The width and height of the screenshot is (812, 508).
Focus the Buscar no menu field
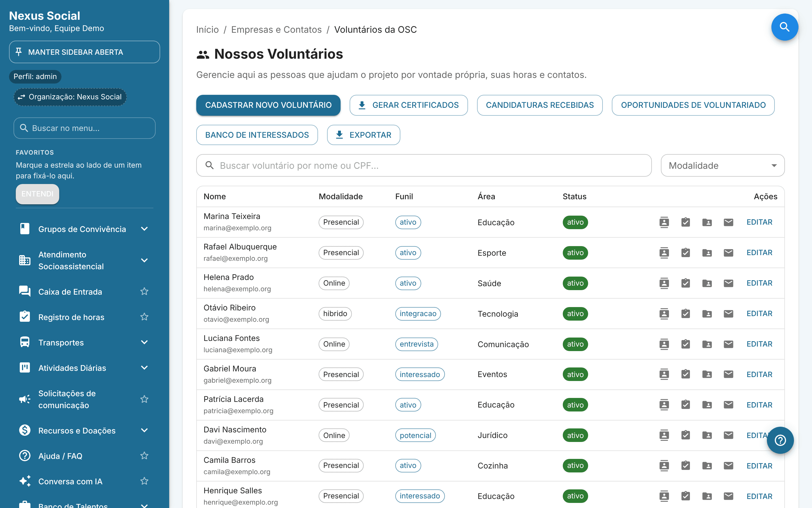[x=84, y=128]
